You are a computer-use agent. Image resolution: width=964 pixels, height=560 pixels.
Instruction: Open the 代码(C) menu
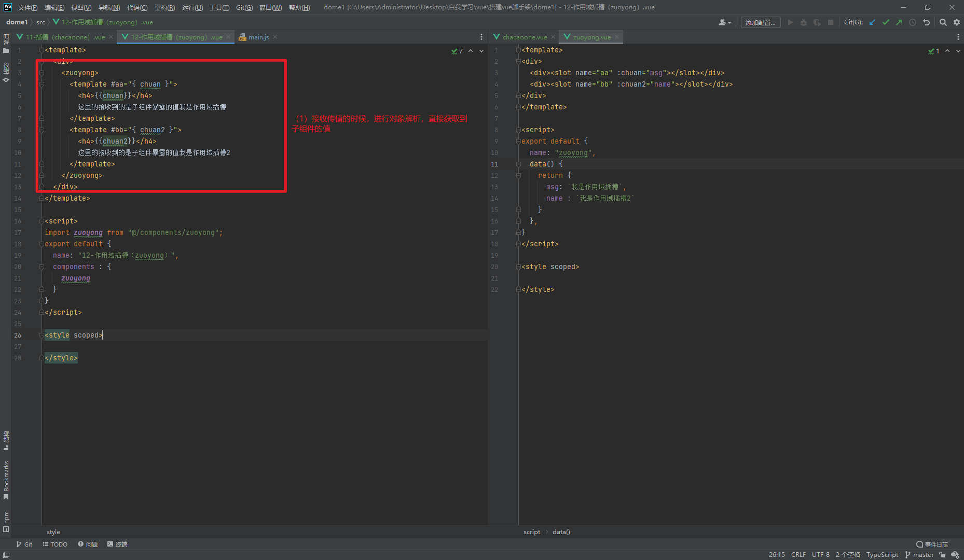137,7
